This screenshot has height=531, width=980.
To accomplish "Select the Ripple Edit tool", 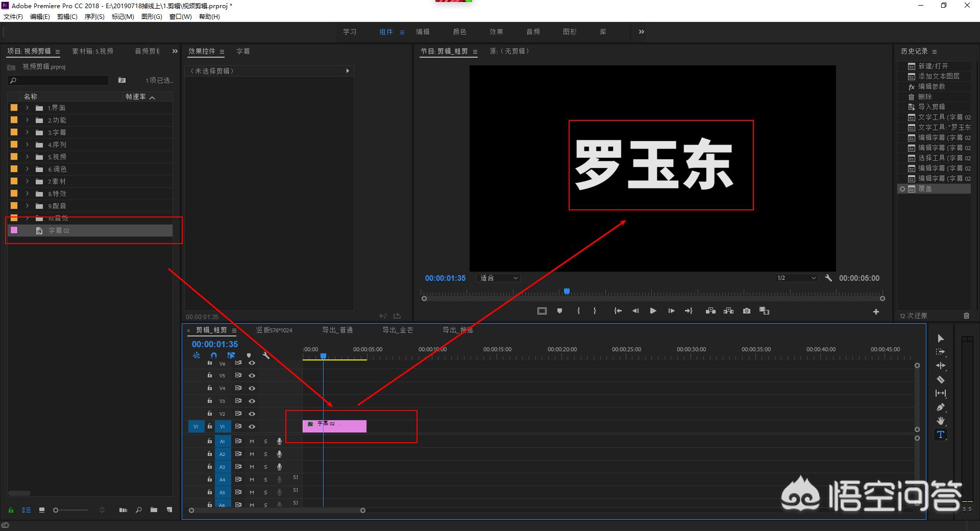I will click(941, 366).
